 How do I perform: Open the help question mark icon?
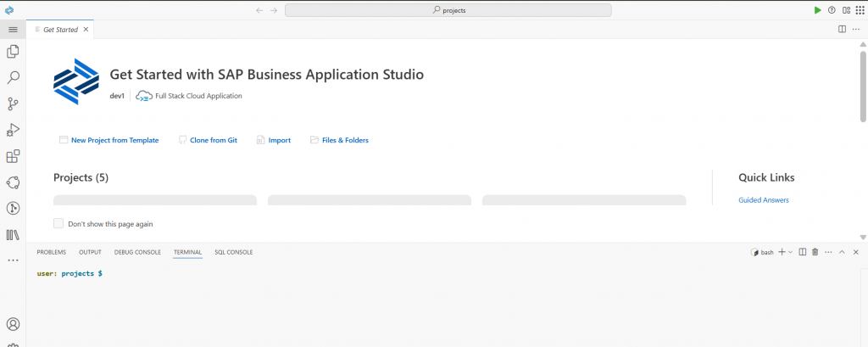tap(832, 10)
